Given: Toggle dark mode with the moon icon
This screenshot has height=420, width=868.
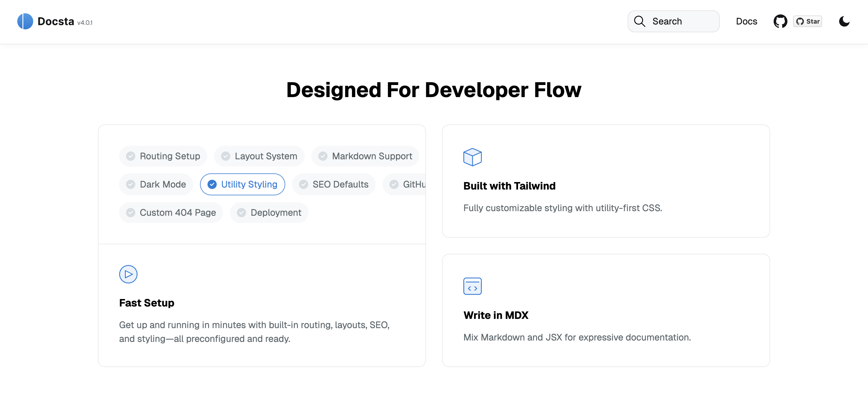Looking at the screenshot, I should point(844,21).
